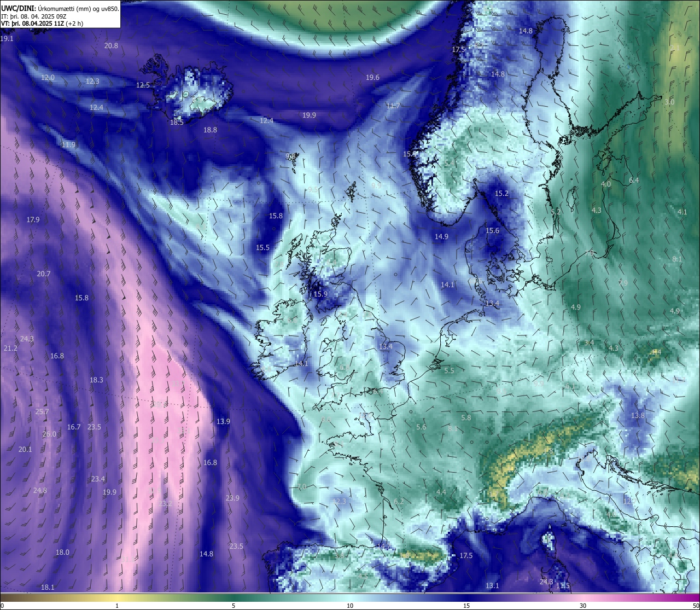Image resolution: width=700 pixels, height=610 pixels.
Task: Click the 23.9 value on the map
Action: pyautogui.click(x=232, y=498)
